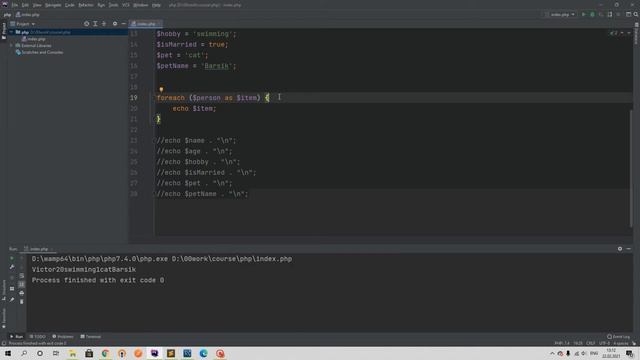640x360 pixels.
Task: Open Project panel settings gear
Action: click(115, 24)
